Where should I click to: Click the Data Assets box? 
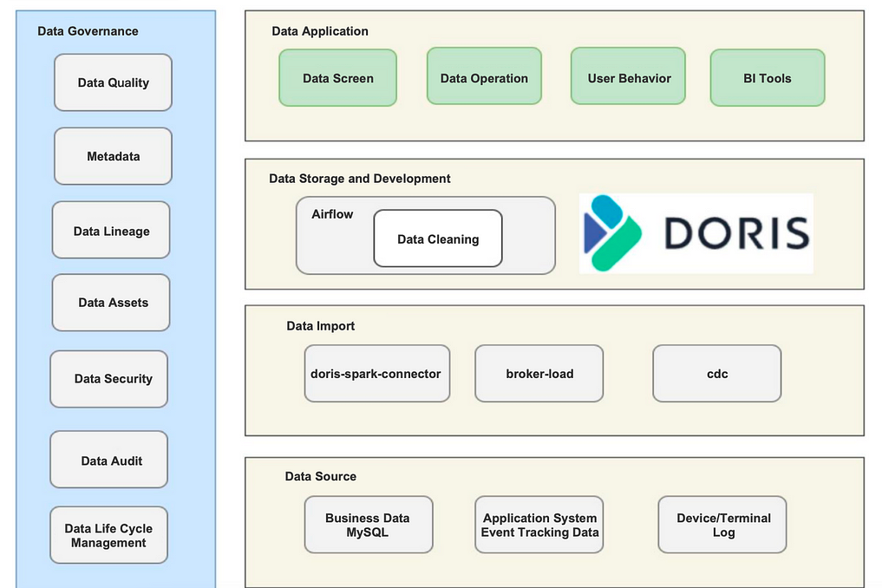tap(112, 303)
